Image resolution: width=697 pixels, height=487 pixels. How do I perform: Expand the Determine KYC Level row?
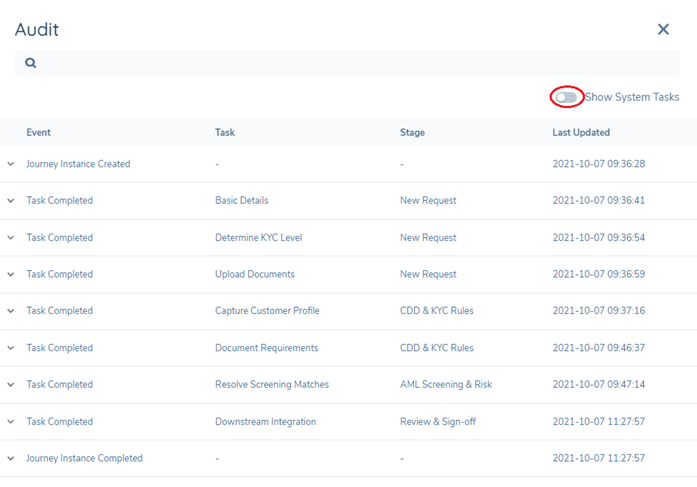click(x=11, y=238)
